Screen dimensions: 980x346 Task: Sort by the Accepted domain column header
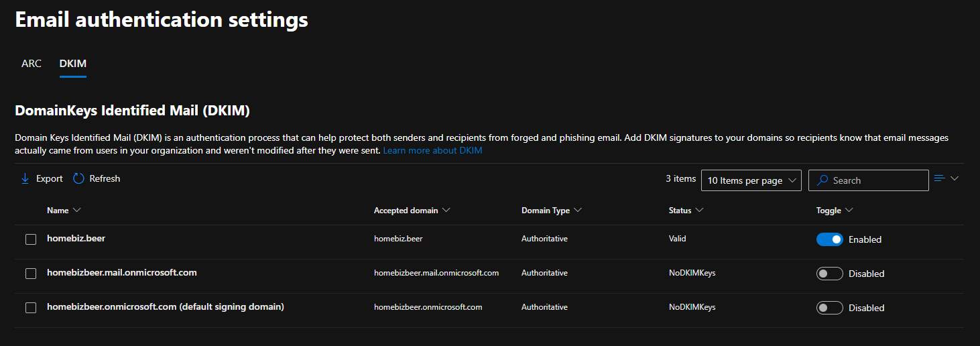pos(412,211)
